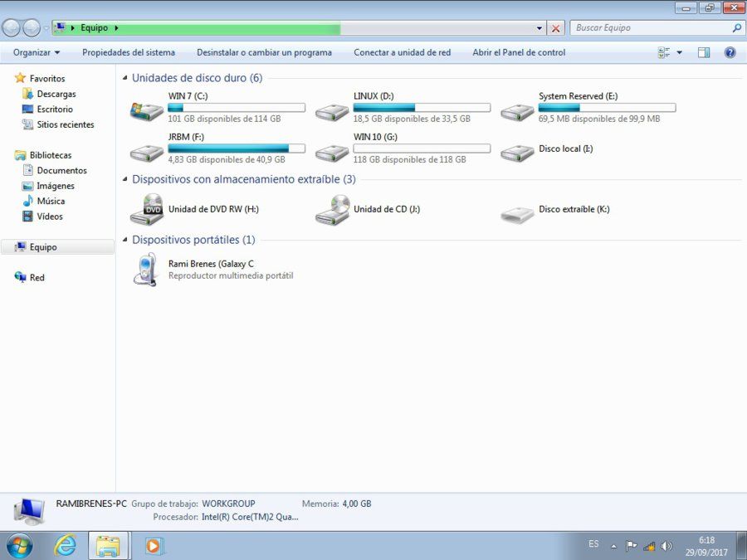Open the address bar history dropdown
The width and height of the screenshot is (747, 560).
[539, 28]
